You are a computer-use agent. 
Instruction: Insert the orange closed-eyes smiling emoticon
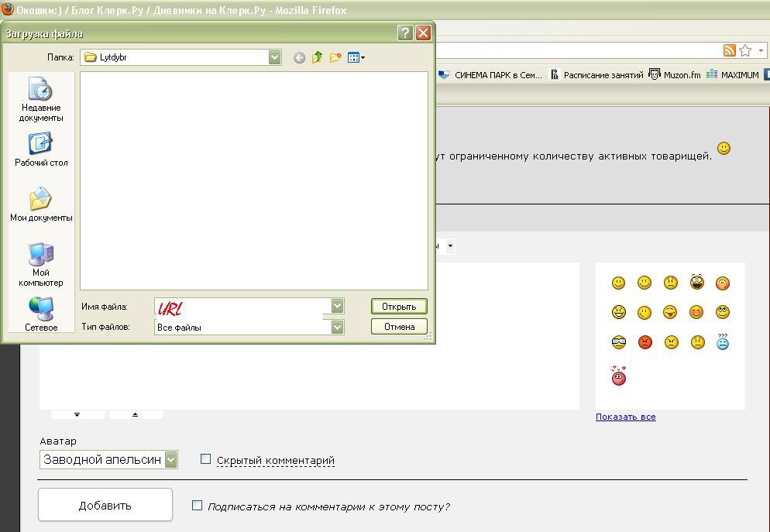pos(696,312)
